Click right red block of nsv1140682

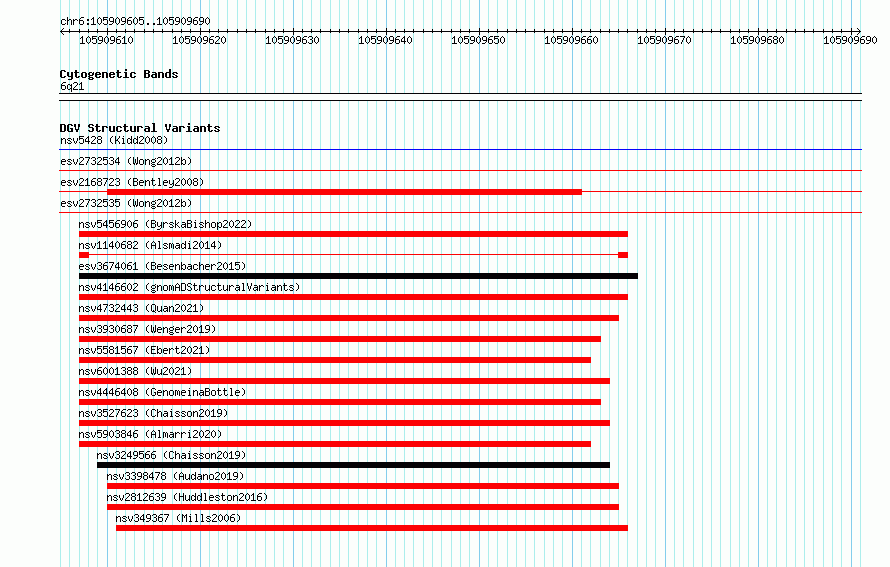point(623,255)
